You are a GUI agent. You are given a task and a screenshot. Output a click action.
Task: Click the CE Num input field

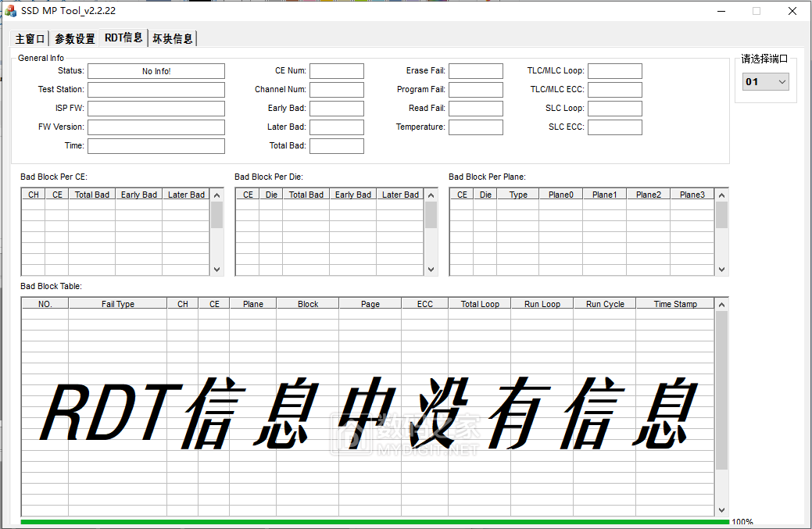[337, 71]
